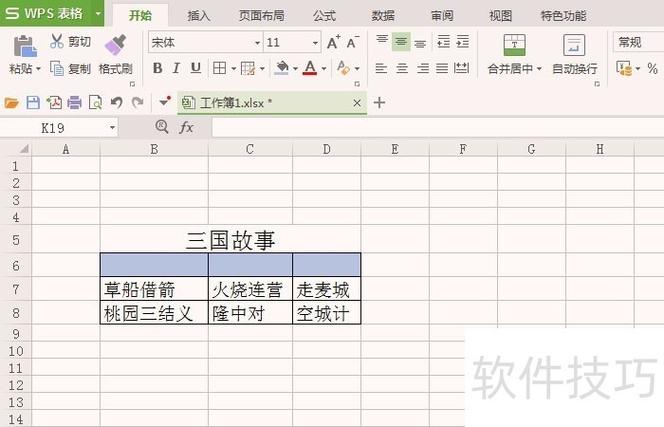Increase font size with A+ icon
Screen dimensions: 664x427
point(333,42)
